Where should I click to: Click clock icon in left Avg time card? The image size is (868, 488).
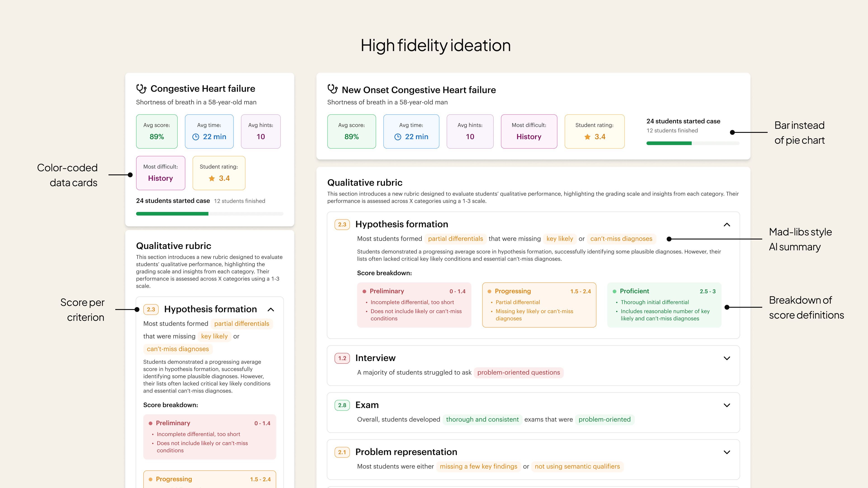coord(196,137)
